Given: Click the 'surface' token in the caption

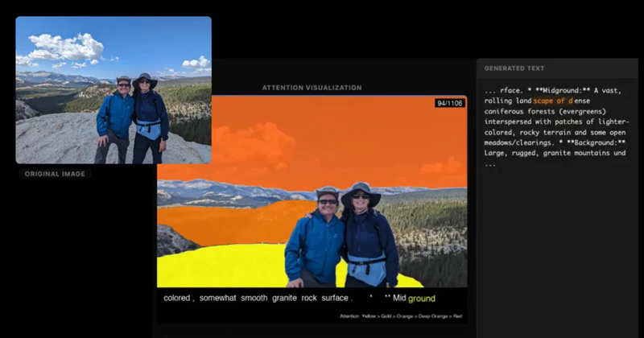Looking at the screenshot, I should click(336, 298).
